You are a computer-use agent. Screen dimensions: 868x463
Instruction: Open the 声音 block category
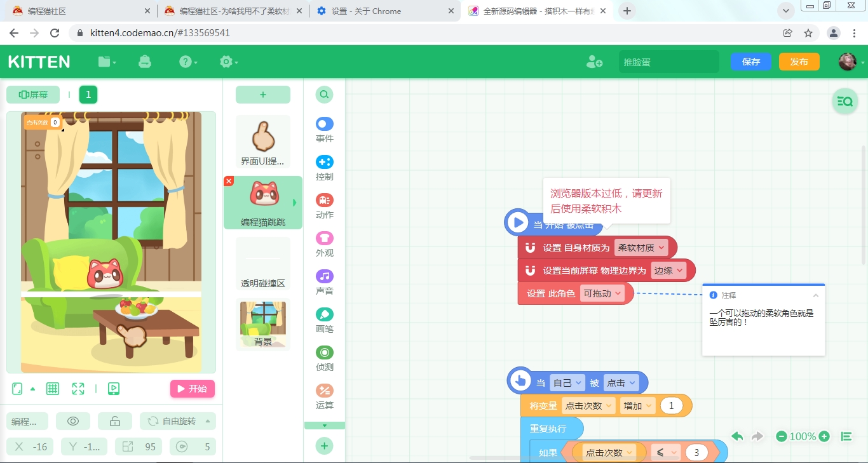[x=325, y=282]
